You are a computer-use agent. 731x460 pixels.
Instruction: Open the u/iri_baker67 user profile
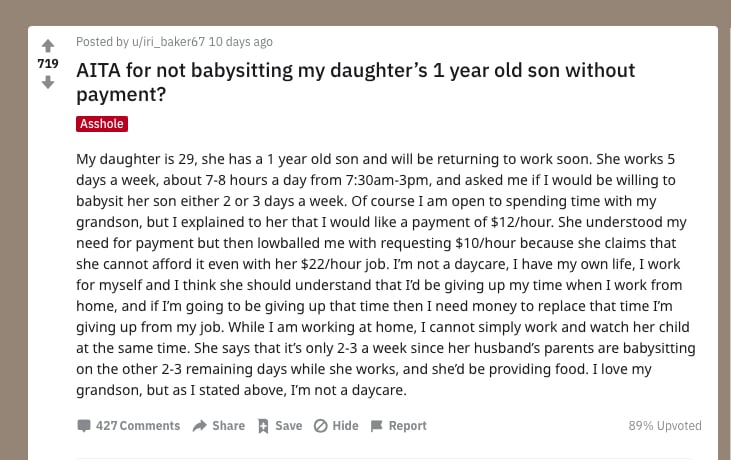[x=163, y=42]
